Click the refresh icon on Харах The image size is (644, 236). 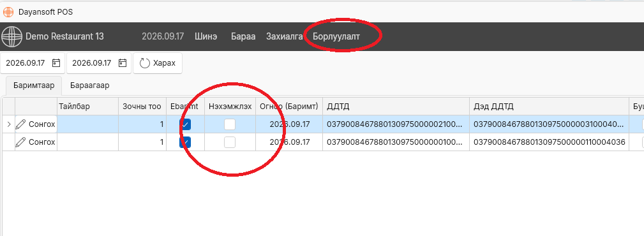click(145, 63)
